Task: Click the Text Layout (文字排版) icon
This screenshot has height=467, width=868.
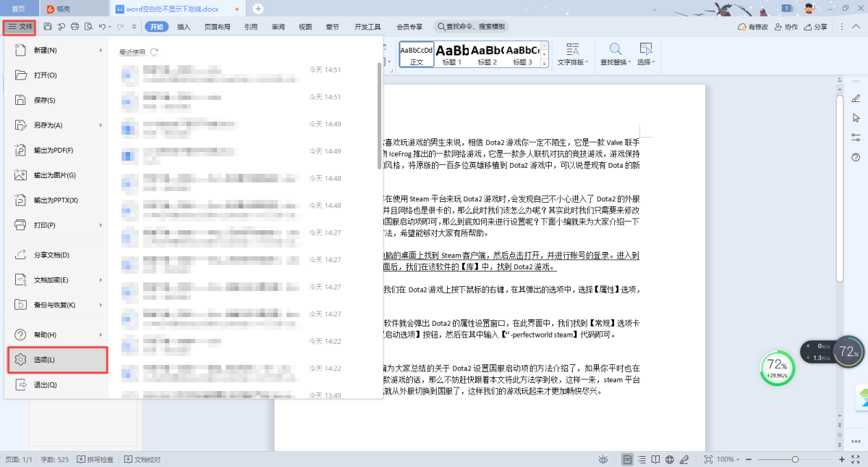Action: click(x=573, y=54)
